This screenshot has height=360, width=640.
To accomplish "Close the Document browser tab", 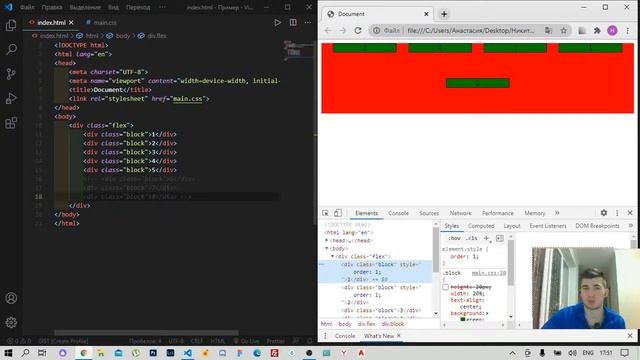I will (x=426, y=14).
